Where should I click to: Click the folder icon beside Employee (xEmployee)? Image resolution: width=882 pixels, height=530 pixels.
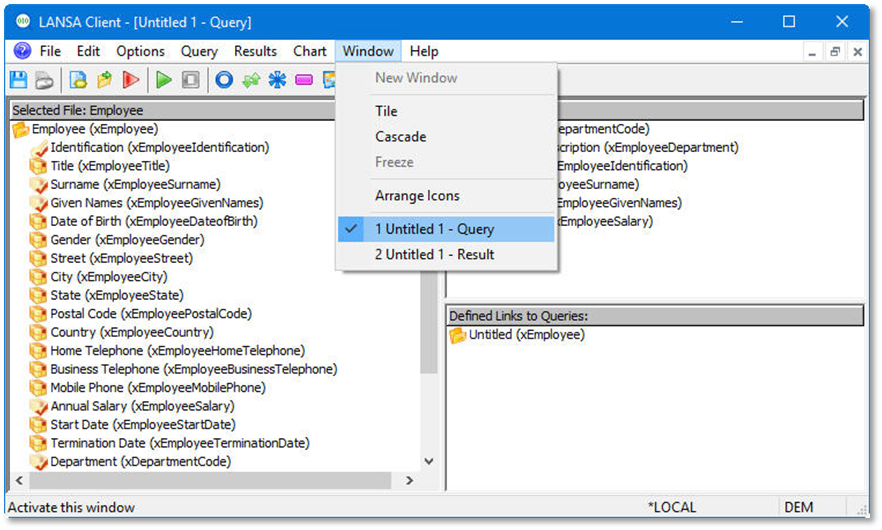click(21, 129)
